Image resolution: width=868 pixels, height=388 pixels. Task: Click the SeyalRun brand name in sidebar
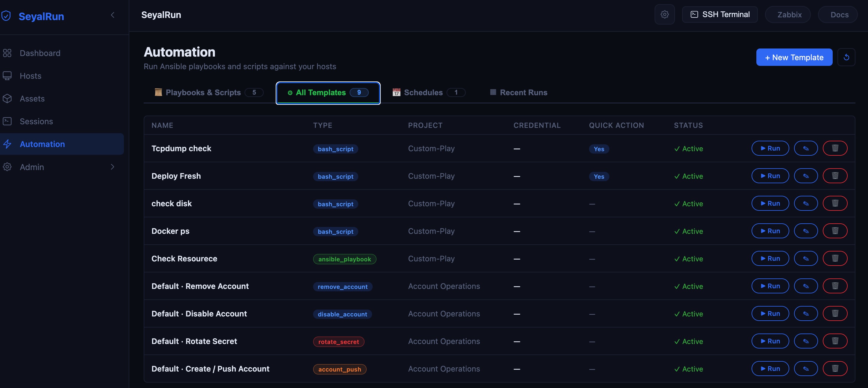pyautogui.click(x=41, y=16)
